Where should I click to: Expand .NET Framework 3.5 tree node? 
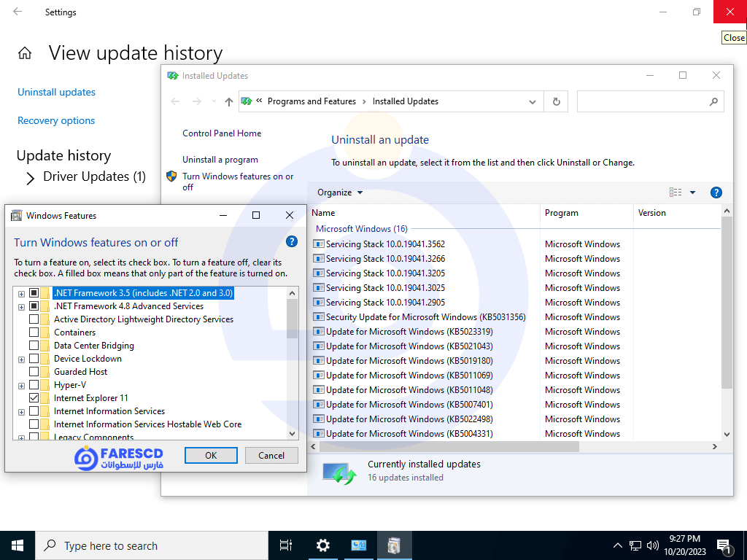click(21, 294)
